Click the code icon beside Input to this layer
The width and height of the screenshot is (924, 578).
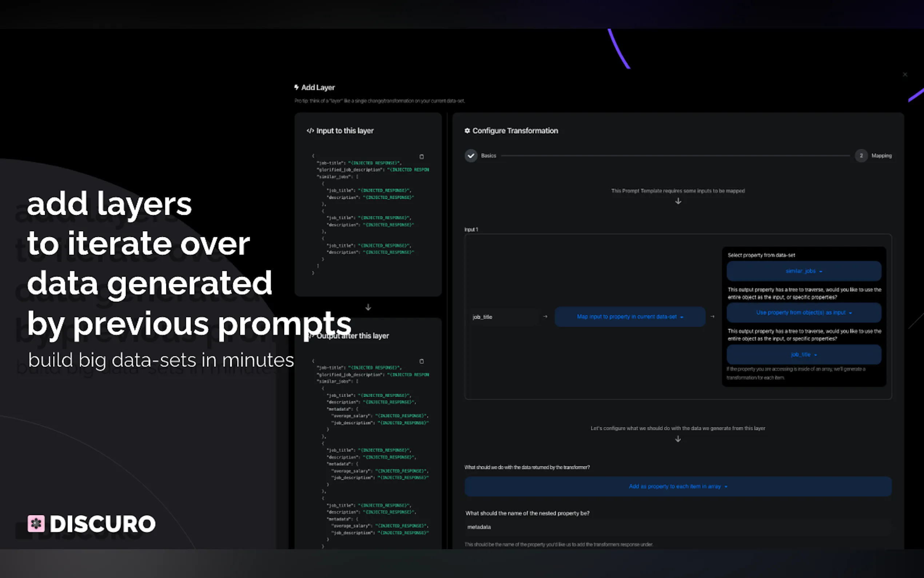[310, 131]
